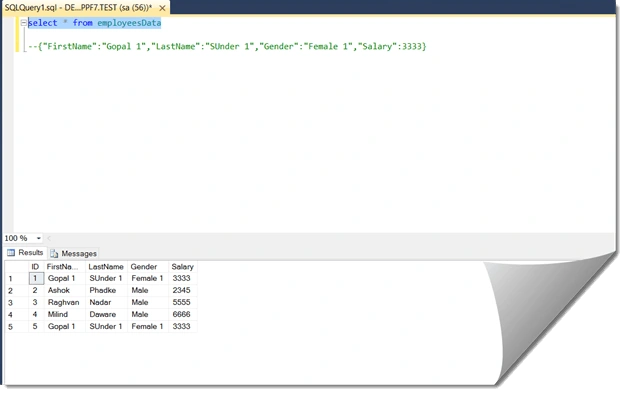
Task: Click the FirstNa... column header
Action: tap(64, 267)
